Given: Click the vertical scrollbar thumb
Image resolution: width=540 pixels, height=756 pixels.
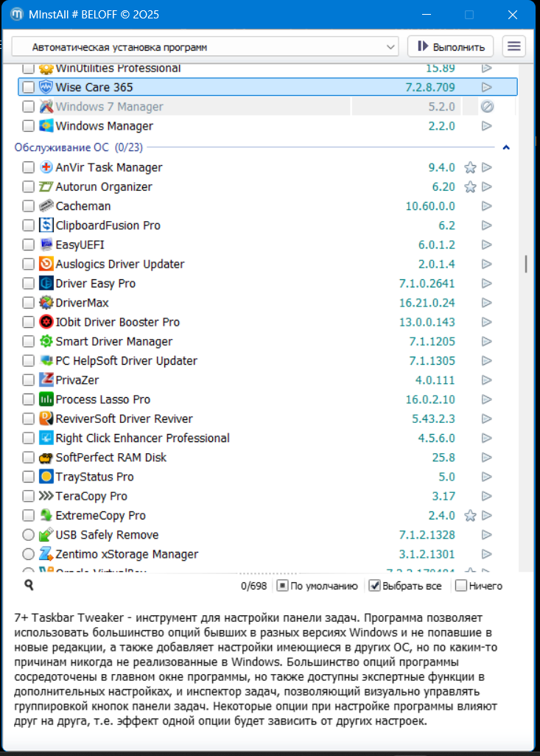Looking at the screenshot, I should pyautogui.click(x=525, y=264).
